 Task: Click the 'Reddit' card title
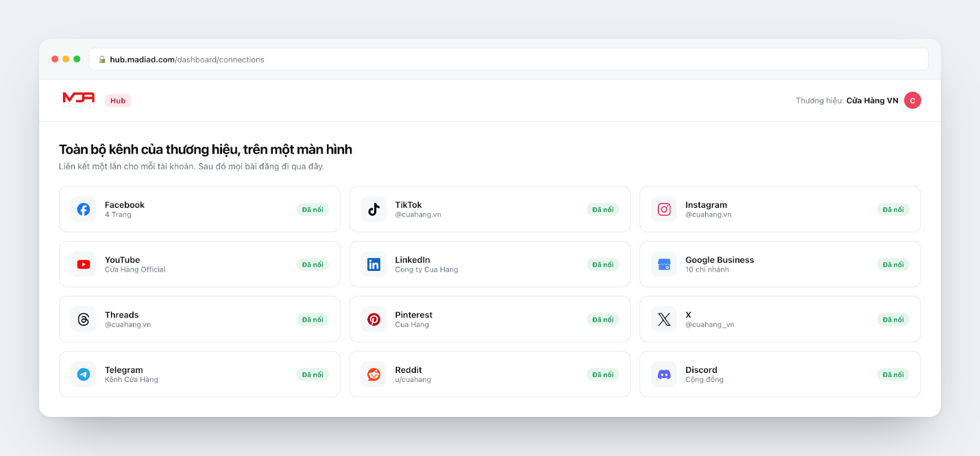(408, 370)
